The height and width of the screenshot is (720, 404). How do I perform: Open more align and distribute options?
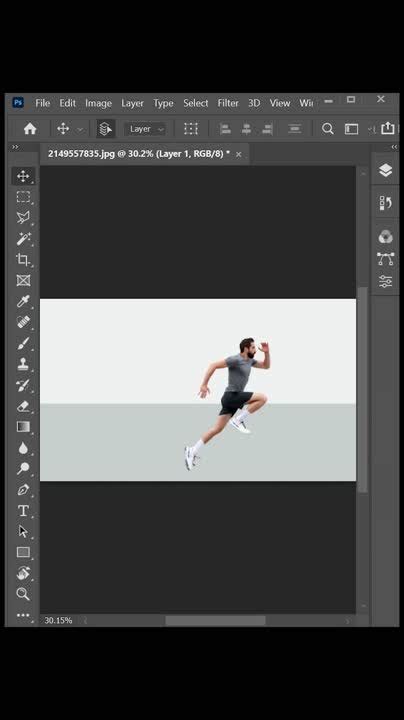294,129
